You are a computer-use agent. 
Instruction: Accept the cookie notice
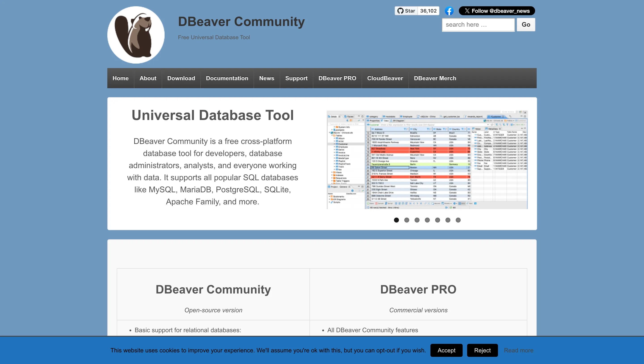(447, 350)
